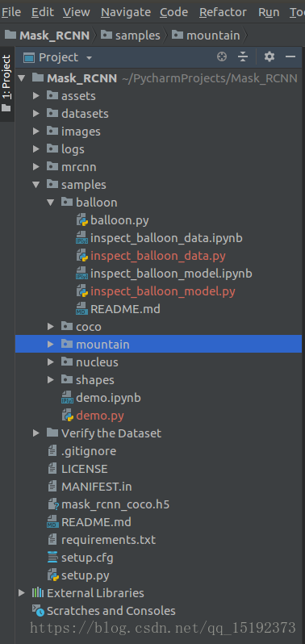Click the unknown-file icon of mask_rcnn_coco.h5
The image size is (305, 644).
click(53, 504)
